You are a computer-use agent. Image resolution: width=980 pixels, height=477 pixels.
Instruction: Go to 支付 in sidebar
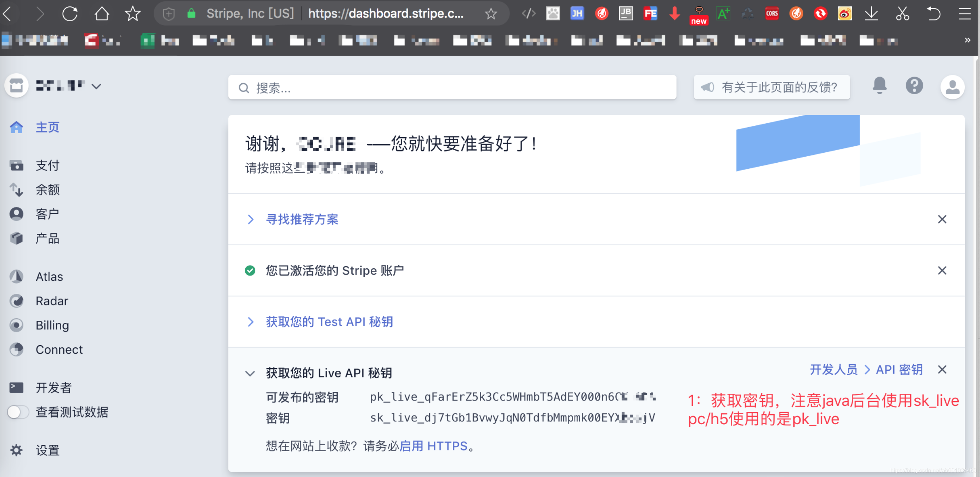click(47, 165)
